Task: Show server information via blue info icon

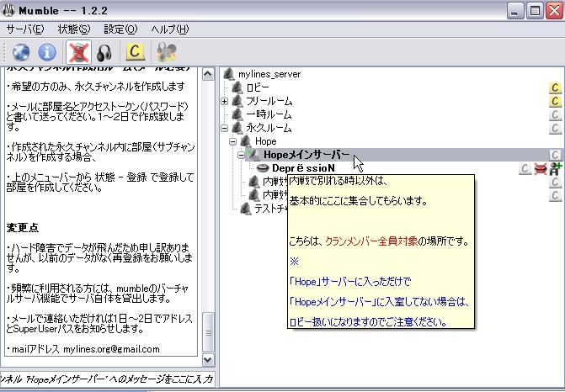Action: 47,52
